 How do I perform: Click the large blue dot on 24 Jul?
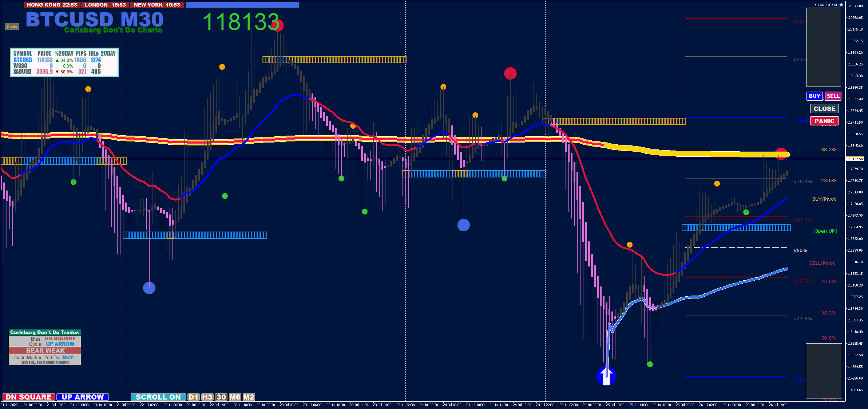[463, 225]
